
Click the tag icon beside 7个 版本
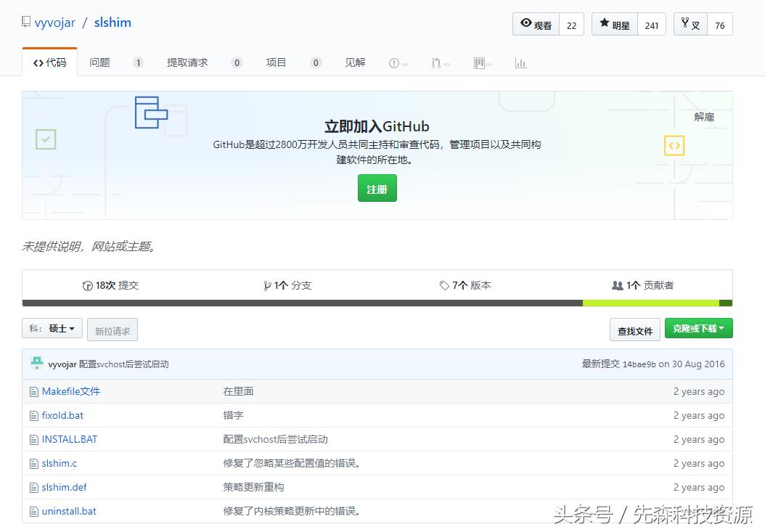pos(443,285)
